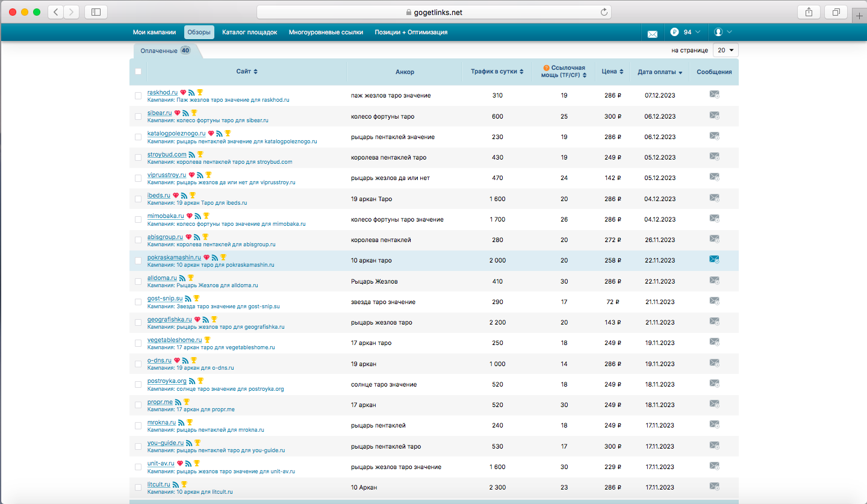This screenshot has height=504, width=867.
Task: Select the Оплаченные 40 tab
Action: [x=166, y=51]
